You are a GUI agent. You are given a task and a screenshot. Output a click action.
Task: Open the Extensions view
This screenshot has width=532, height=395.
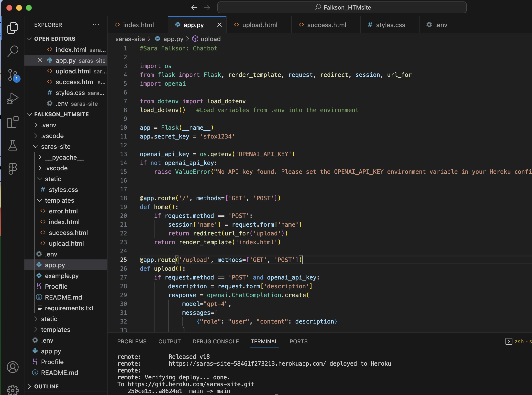click(12, 122)
